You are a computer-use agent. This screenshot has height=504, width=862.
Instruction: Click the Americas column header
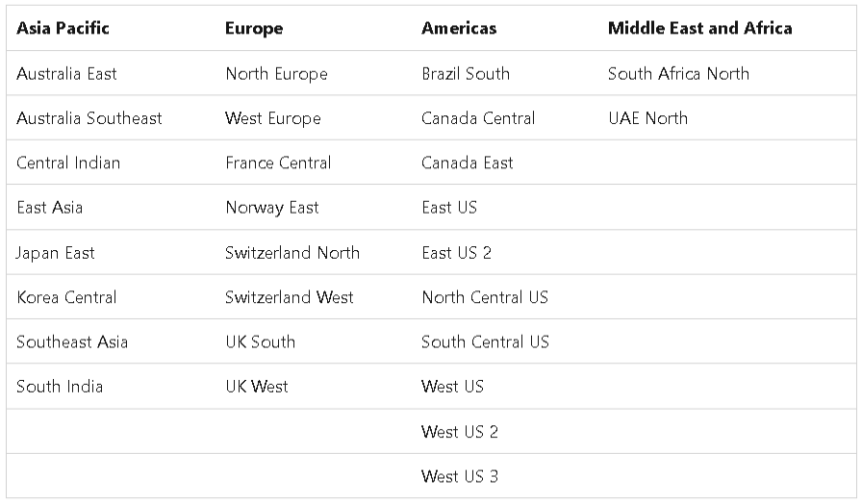pos(459,28)
